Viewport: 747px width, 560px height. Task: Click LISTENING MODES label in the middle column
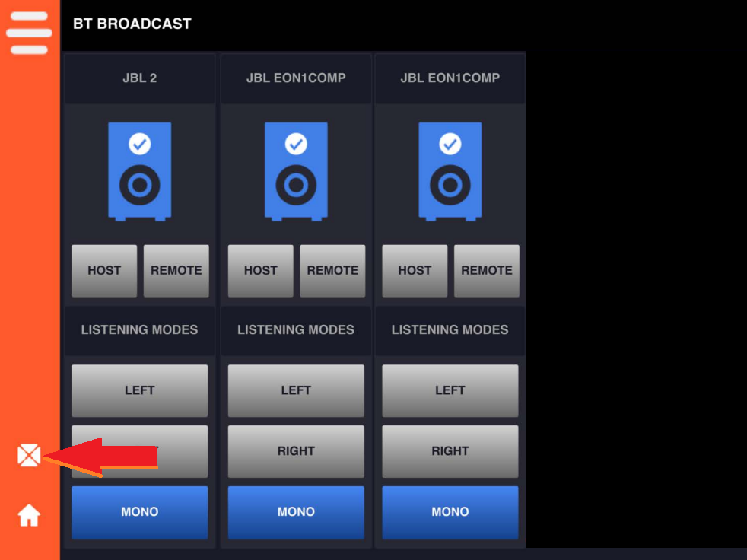(x=296, y=329)
